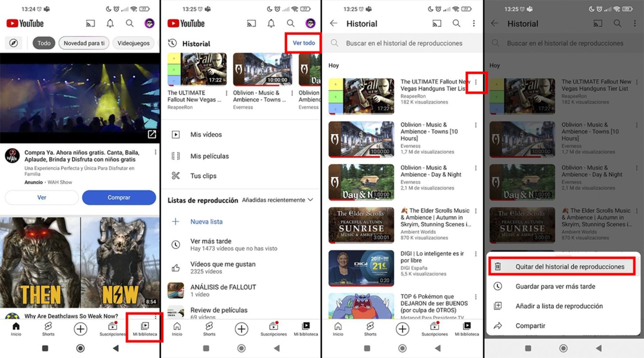Tap the Android back triangle under the home feed screen
This screenshot has width=644, height=358.
click(116, 348)
